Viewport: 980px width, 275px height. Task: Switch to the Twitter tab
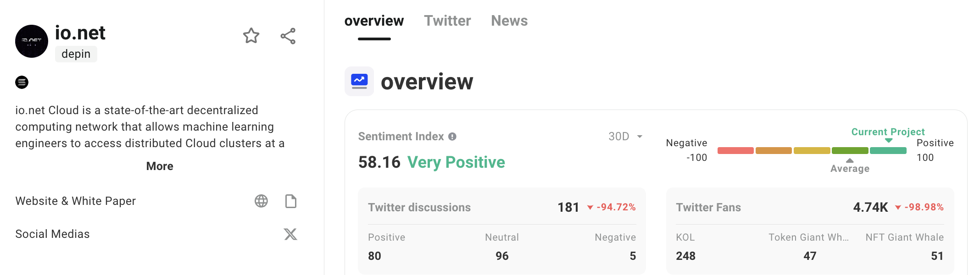coord(447,21)
